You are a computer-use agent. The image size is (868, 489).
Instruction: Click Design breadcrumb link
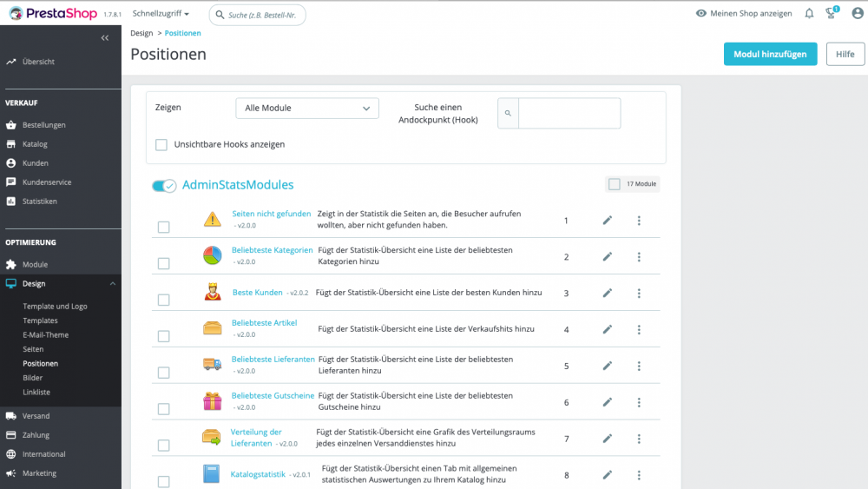click(x=141, y=33)
